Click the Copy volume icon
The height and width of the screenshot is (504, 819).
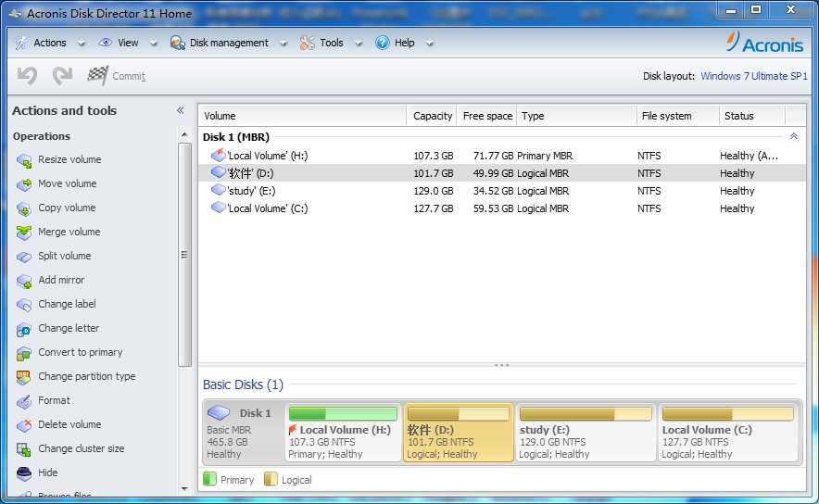pyautogui.click(x=24, y=208)
